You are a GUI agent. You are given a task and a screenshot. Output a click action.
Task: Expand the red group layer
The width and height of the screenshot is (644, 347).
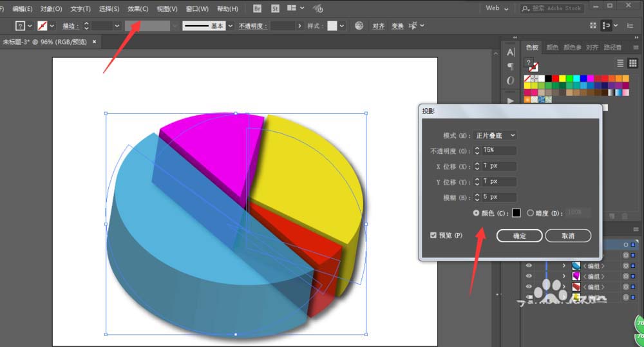click(564, 287)
